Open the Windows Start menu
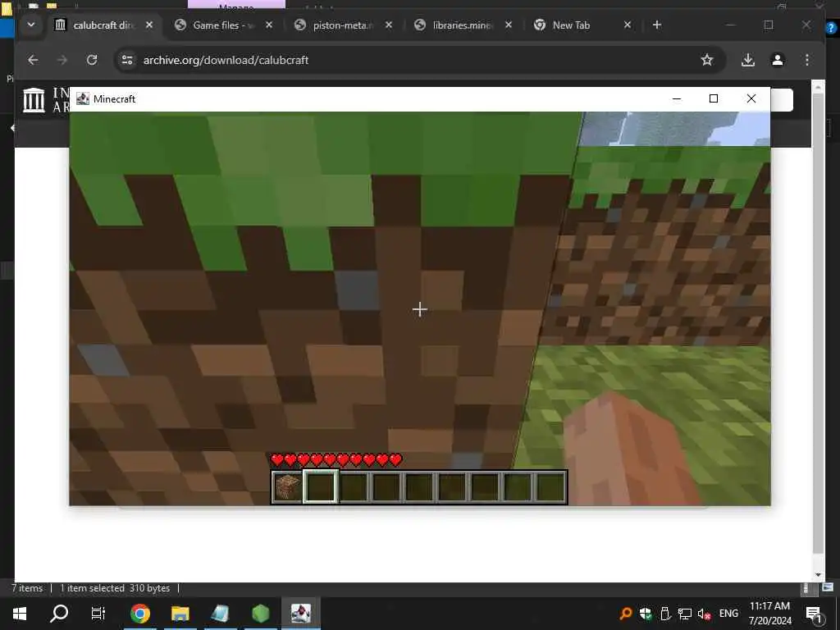Viewport: 840px width, 630px height. [x=20, y=614]
